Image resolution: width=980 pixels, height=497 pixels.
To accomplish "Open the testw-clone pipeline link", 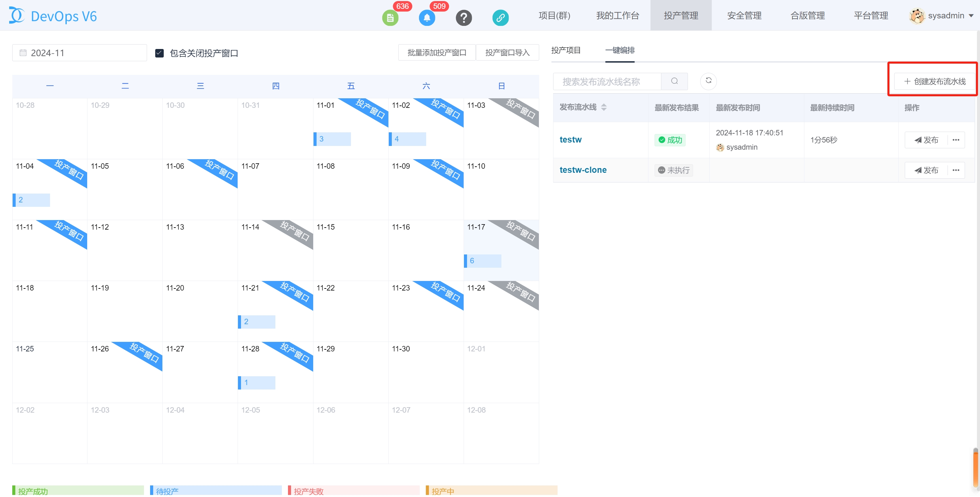I will coord(582,170).
